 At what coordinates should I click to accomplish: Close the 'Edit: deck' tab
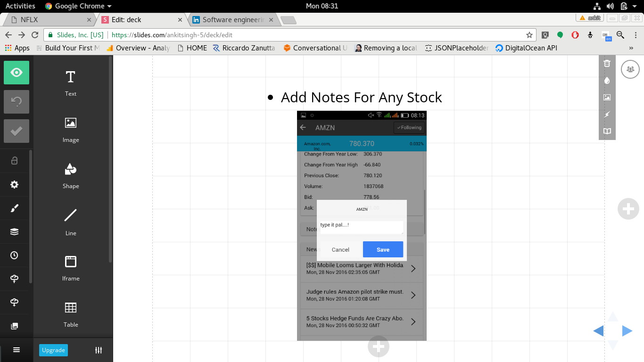pyautogui.click(x=180, y=20)
